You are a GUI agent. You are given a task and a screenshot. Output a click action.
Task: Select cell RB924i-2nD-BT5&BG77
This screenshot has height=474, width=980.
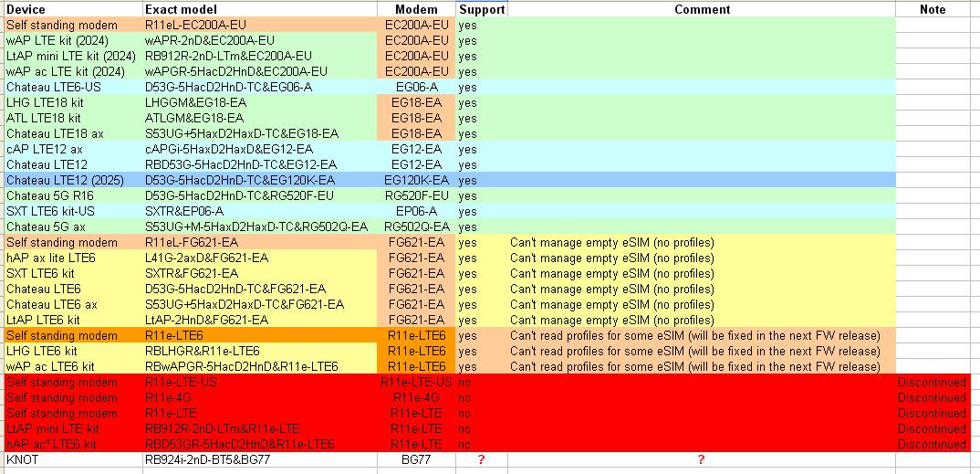point(259,460)
